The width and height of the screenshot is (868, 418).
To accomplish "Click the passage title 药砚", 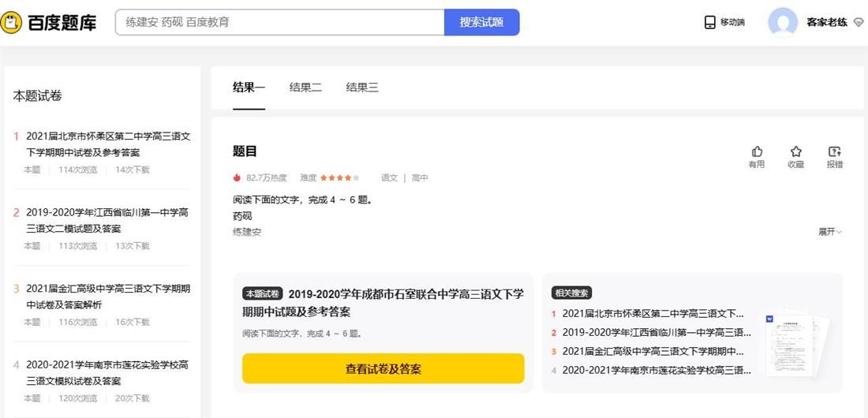I will pos(242,216).
